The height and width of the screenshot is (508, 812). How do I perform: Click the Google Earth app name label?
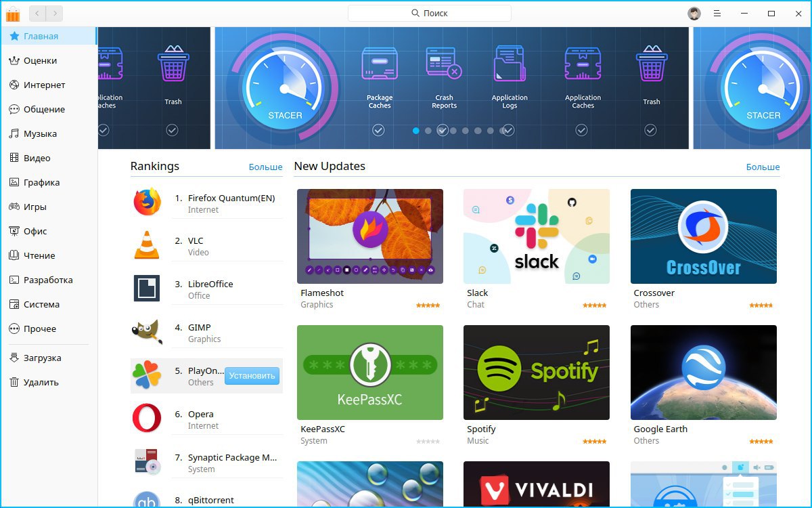(660, 429)
